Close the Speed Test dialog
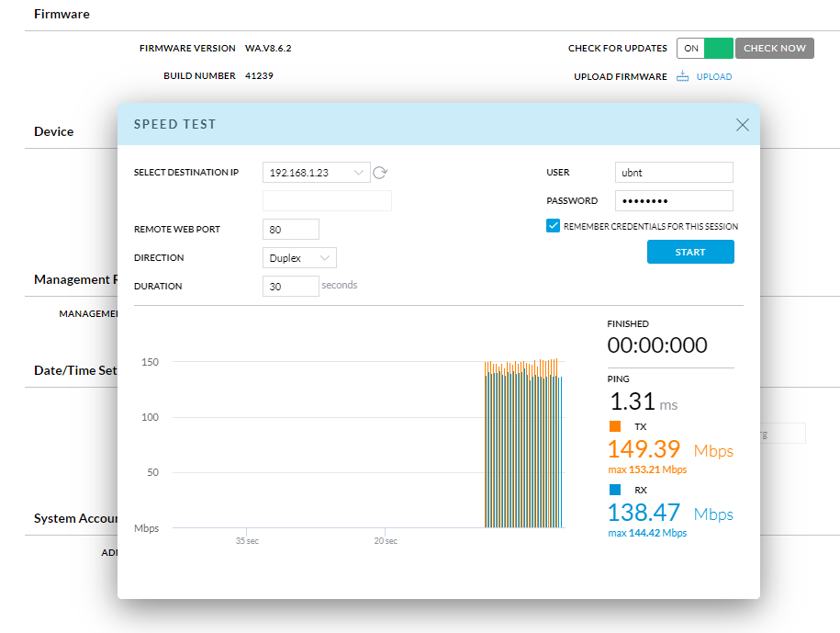The width and height of the screenshot is (840, 633). (x=742, y=125)
